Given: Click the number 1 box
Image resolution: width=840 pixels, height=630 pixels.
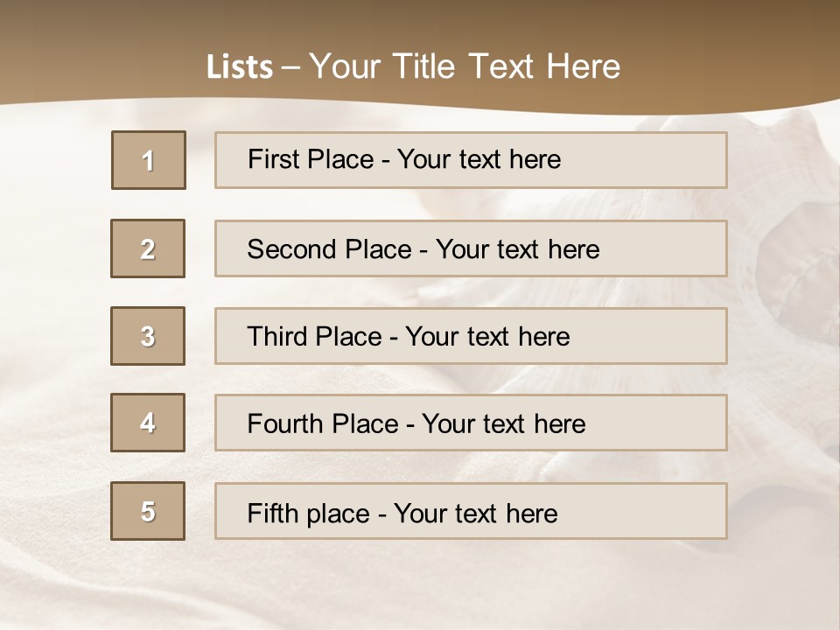Looking at the screenshot, I should (x=149, y=160).
